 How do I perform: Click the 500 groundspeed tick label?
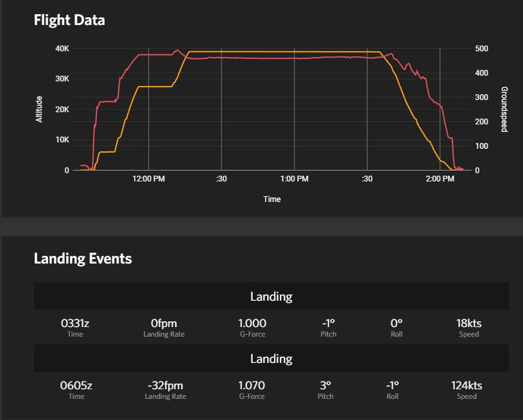pyautogui.click(x=481, y=49)
